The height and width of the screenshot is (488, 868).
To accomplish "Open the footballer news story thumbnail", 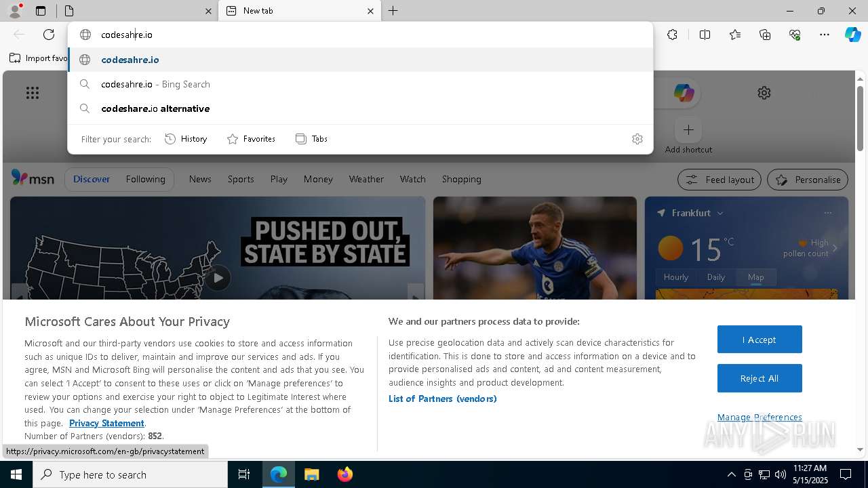I will coord(535,248).
